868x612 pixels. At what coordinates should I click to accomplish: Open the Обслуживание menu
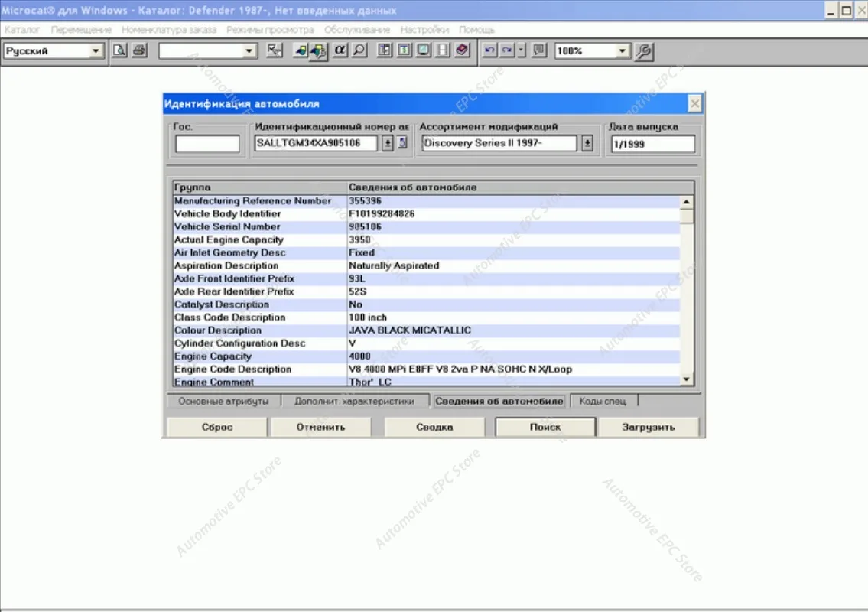[357, 29]
